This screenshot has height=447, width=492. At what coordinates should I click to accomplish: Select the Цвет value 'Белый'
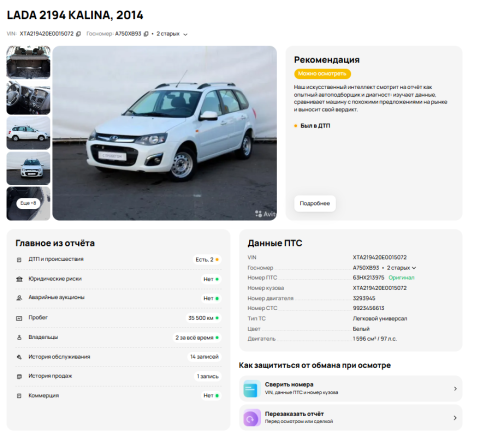pyautogui.click(x=361, y=329)
